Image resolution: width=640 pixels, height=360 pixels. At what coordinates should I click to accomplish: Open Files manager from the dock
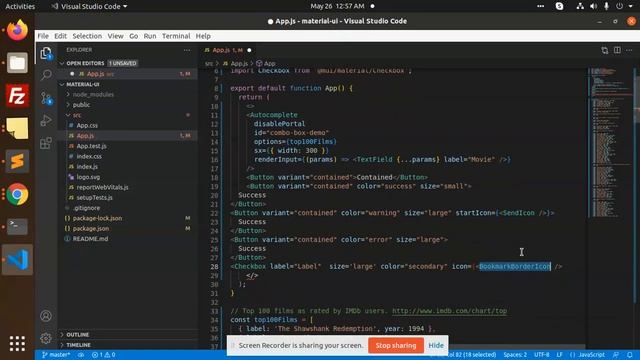point(17,63)
